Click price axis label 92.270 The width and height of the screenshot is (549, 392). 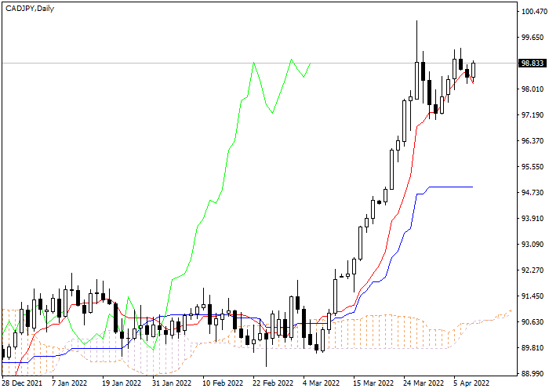[x=533, y=270]
